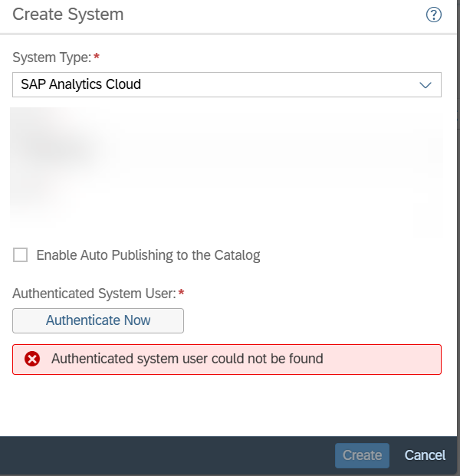460x476 pixels.
Task: Click the Authenticate Now button
Action: [x=98, y=320]
